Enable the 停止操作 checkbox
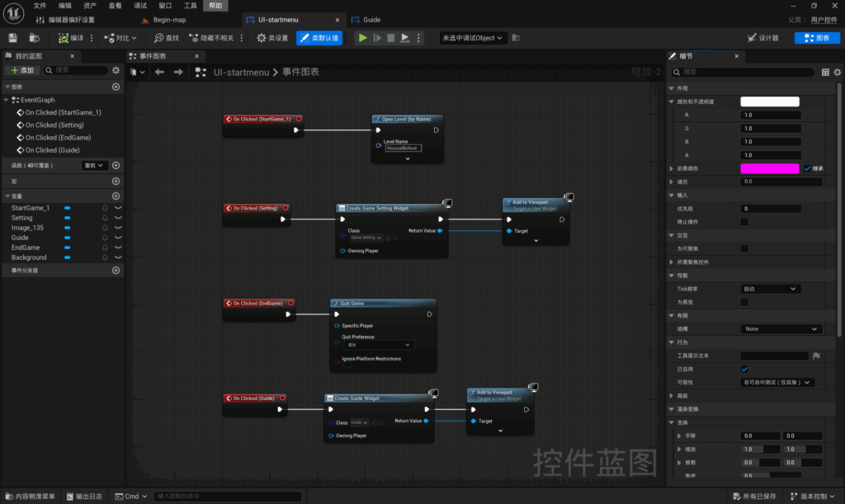The height and width of the screenshot is (504, 845). (x=744, y=222)
